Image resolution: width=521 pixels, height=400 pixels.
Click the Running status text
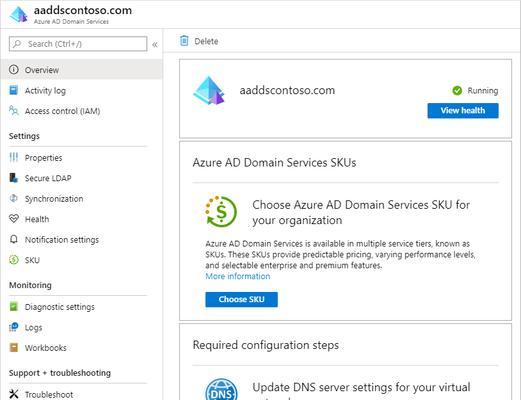[x=483, y=91]
